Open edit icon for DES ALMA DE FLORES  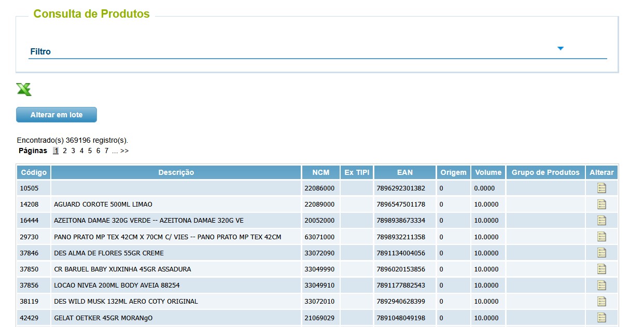tap(601, 253)
